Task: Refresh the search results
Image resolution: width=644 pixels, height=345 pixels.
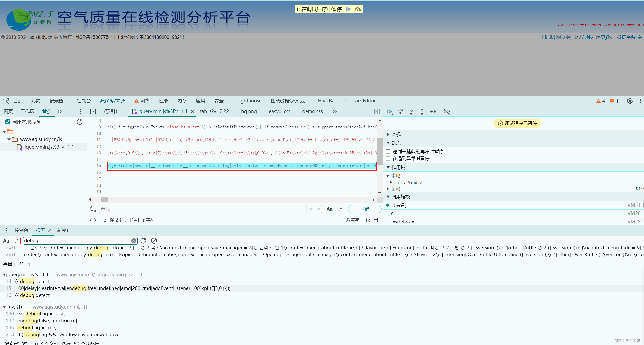Action: (143, 241)
